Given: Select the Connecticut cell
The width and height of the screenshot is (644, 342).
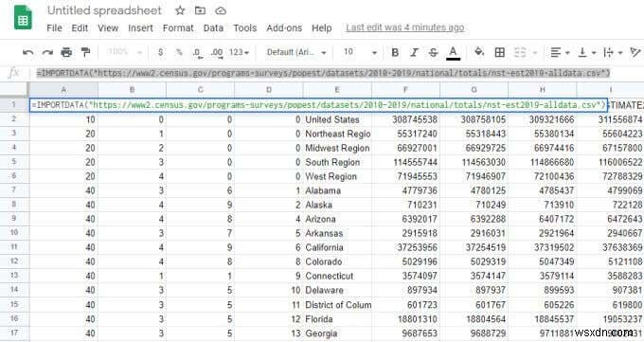Looking at the screenshot, I should [337, 276].
